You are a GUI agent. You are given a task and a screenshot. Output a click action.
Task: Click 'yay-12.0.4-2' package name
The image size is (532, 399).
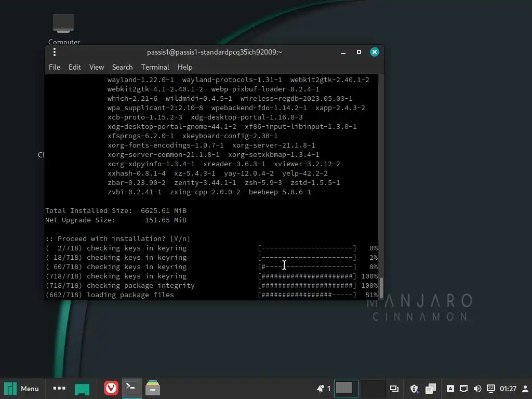coord(249,174)
